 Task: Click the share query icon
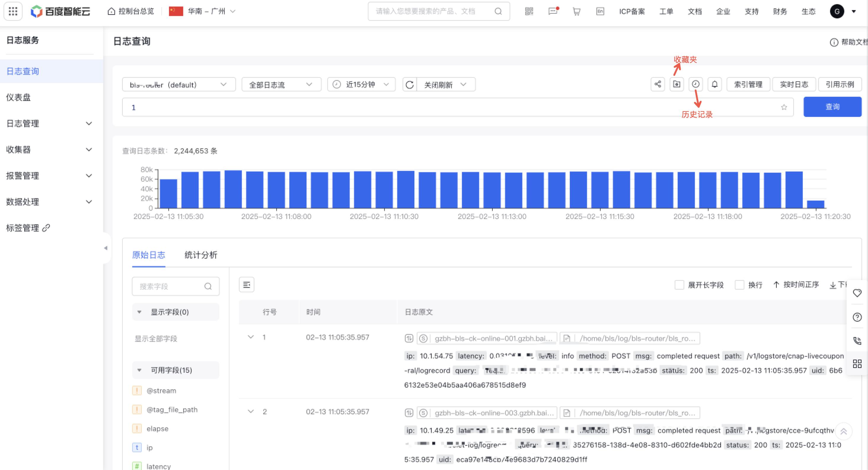[658, 84]
